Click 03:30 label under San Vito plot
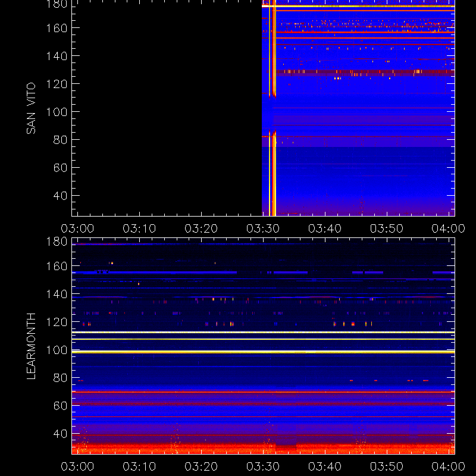476x476 pixels. click(263, 228)
